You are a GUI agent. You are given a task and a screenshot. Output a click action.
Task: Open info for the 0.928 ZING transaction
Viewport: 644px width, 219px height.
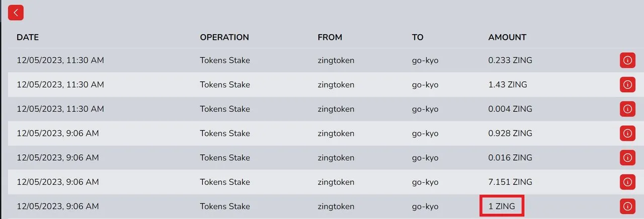click(x=627, y=133)
